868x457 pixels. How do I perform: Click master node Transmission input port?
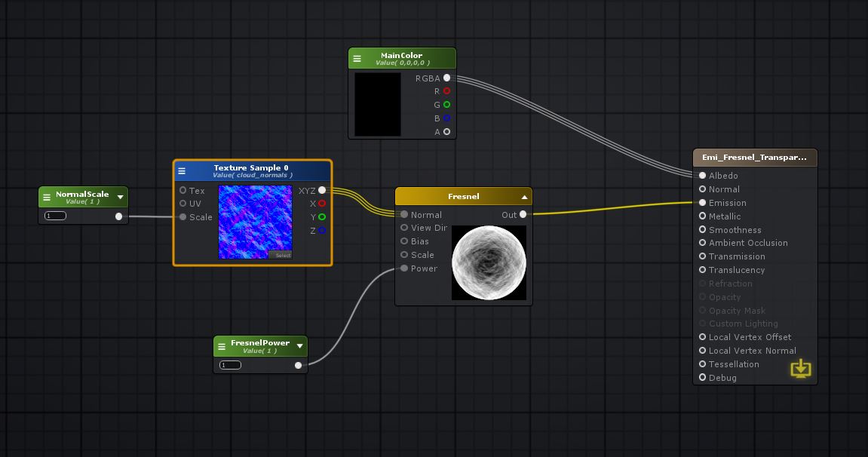coord(702,256)
